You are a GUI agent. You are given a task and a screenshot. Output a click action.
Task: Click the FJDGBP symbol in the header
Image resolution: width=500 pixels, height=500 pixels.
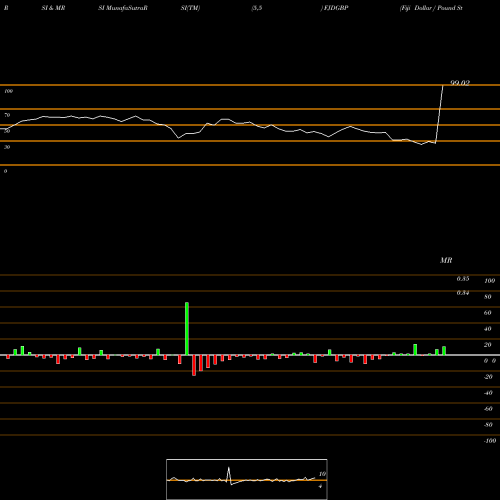(336, 8)
